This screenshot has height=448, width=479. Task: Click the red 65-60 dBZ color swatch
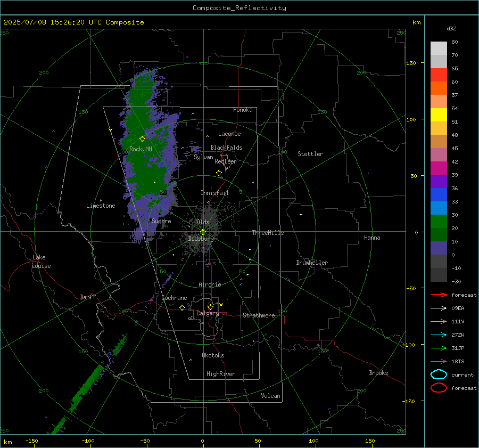[439, 75]
